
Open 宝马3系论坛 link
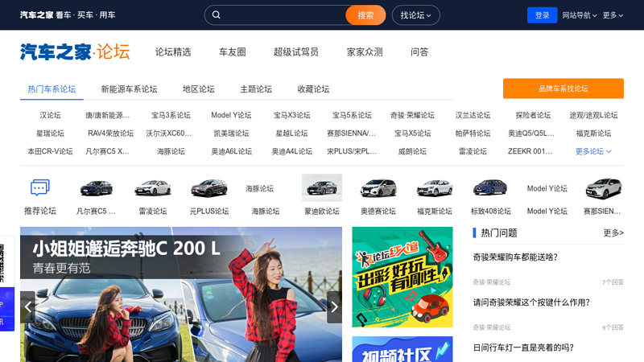pos(171,115)
